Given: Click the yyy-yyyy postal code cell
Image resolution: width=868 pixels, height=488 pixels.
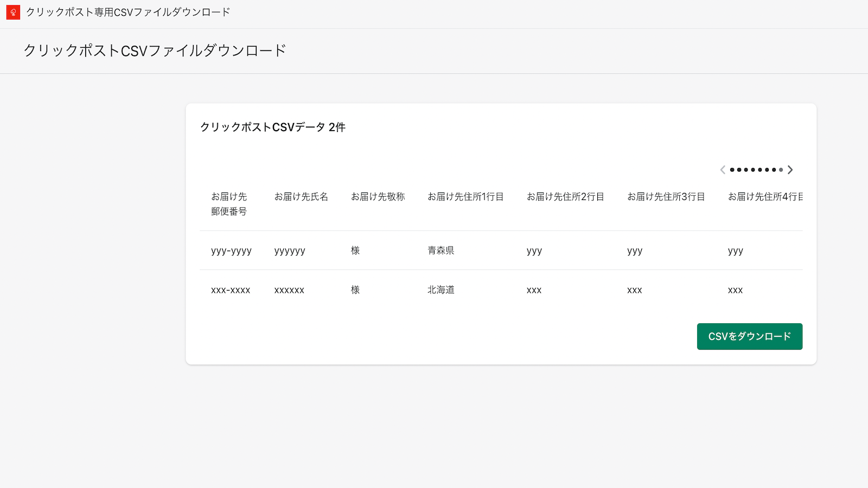Looking at the screenshot, I should (x=231, y=251).
